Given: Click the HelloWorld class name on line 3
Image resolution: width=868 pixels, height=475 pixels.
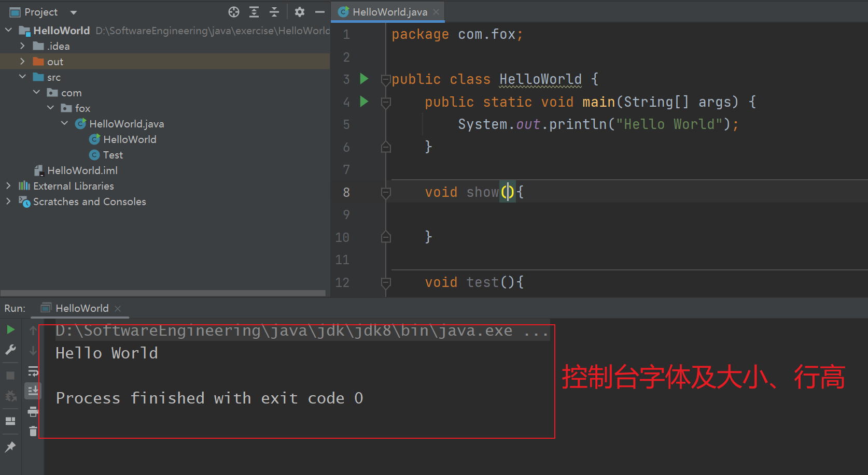Looking at the screenshot, I should [x=540, y=79].
